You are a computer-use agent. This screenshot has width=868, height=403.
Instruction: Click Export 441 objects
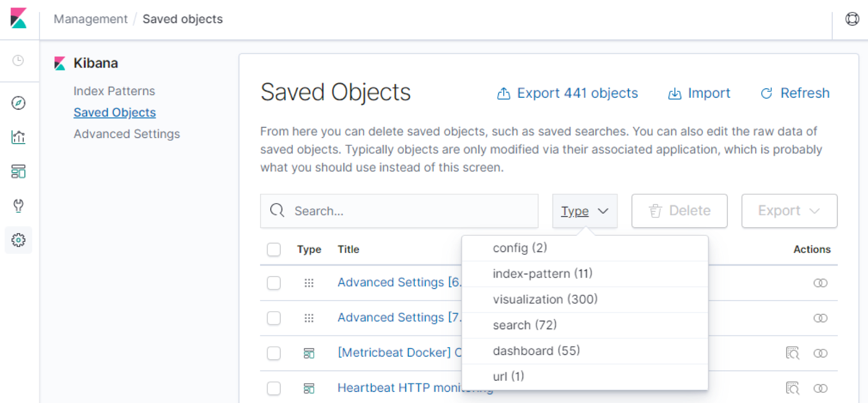(x=568, y=93)
